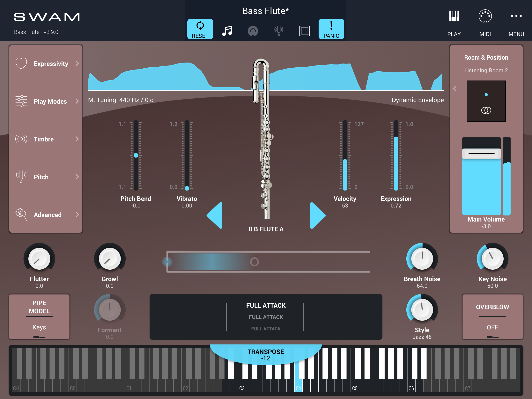Click the Listening Room 2 label
Image resolution: width=532 pixels, height=399 pixels.
(486, 70)
